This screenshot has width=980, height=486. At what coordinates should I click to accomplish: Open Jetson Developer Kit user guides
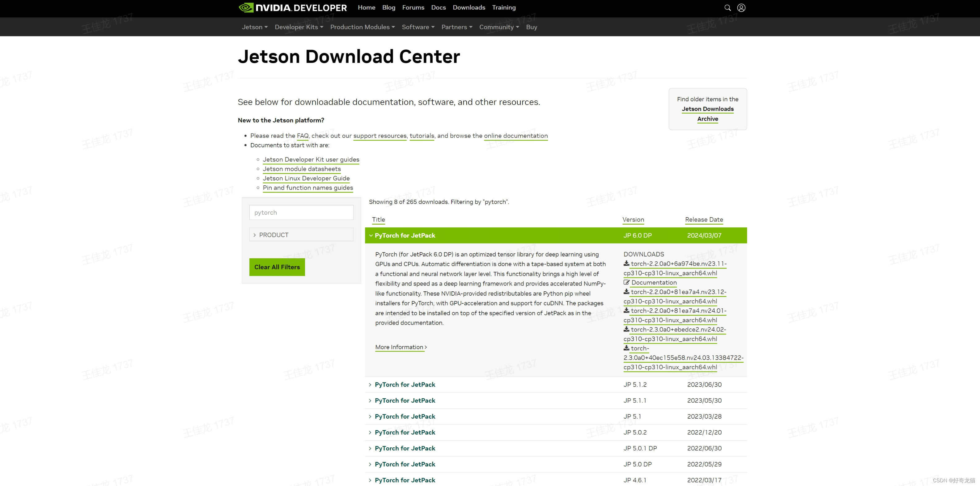pyautogui.click(x=311, y=159)
